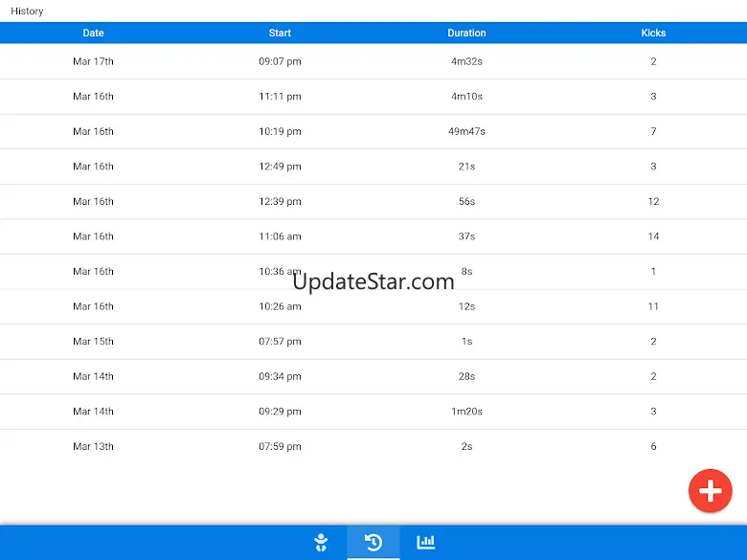This screenshot has height=560, width=747.
Task: Click the 4m10s duration value
Action: 466,96
